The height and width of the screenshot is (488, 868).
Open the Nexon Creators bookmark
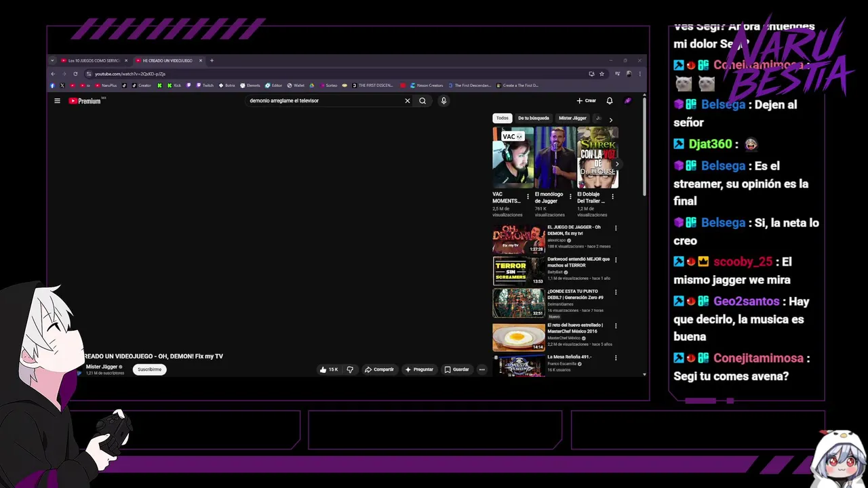(x=426, y=85)
